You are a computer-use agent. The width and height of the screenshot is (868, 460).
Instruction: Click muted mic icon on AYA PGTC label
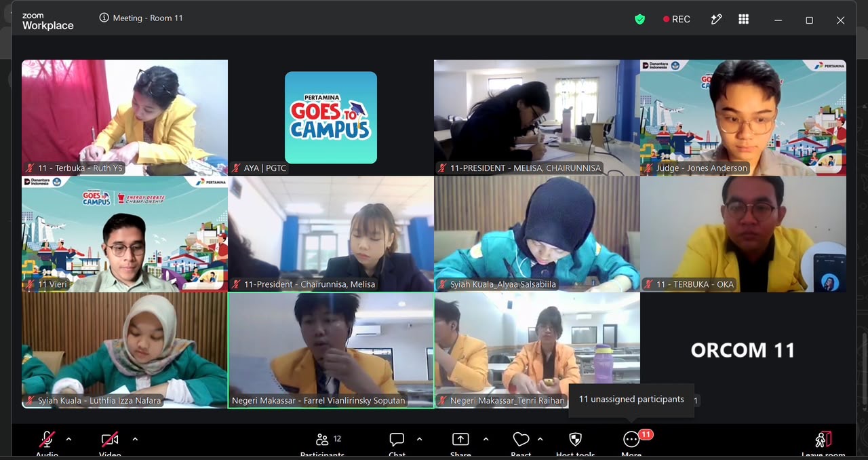pyautogui.click(x=236, y=168)
